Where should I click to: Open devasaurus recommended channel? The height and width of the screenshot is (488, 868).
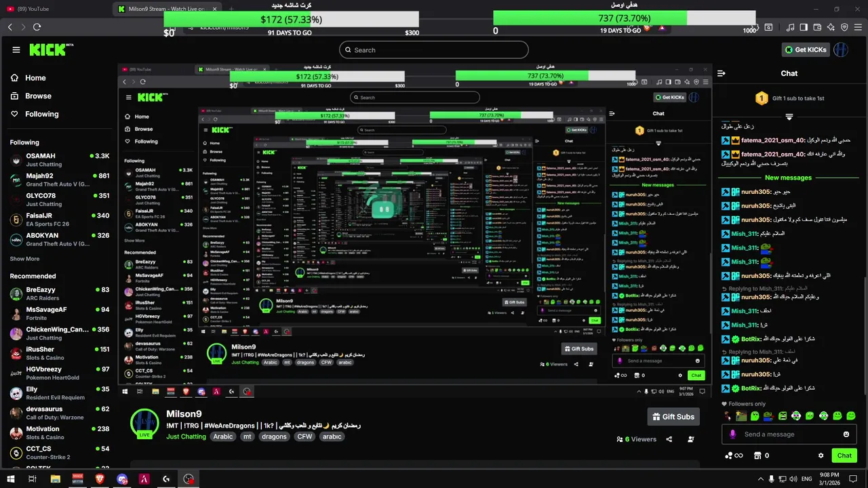click(60, 413)
